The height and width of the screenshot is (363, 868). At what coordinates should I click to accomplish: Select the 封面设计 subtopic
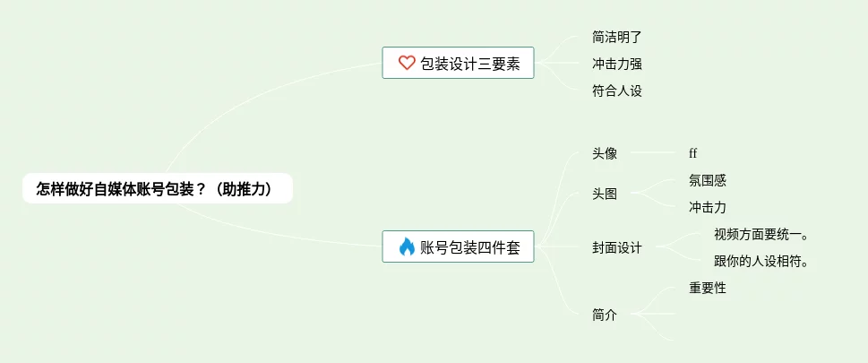click(x=616, y=247)
